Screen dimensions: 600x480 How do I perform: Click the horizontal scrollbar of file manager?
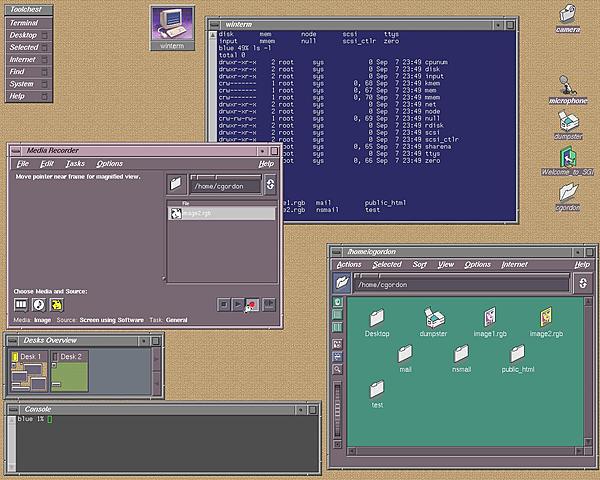tap(466, 451)
